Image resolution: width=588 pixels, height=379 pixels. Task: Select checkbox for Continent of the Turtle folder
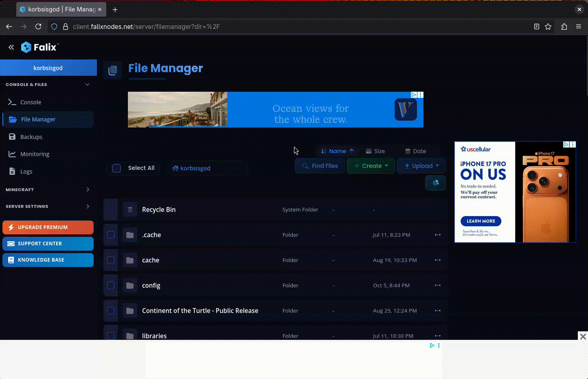coord(111,311)
